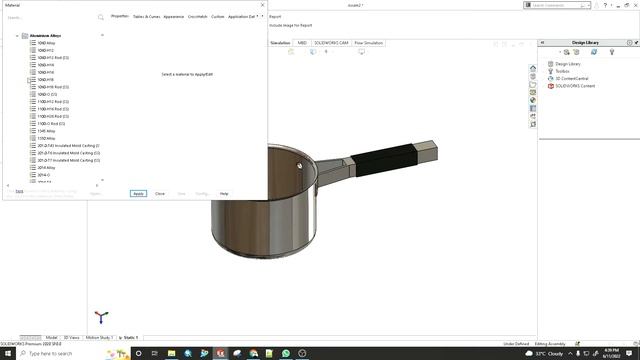The image size is (640, 360).
Task: Open the Appearances globe task pane tab
Action: pos(533,100)
